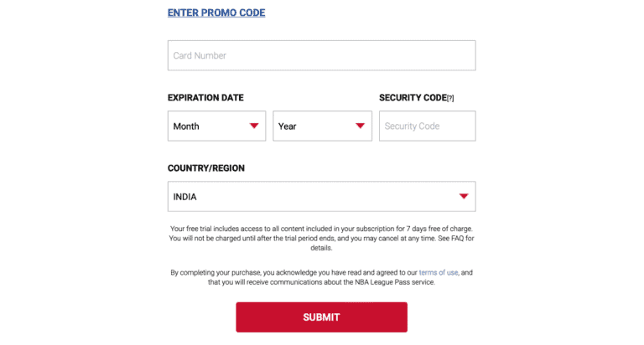Image resolution: width=644 pixels, height=345 pixels.
Task: Click the EXPIRATION DATE label
Action: (x=205, y=98)
